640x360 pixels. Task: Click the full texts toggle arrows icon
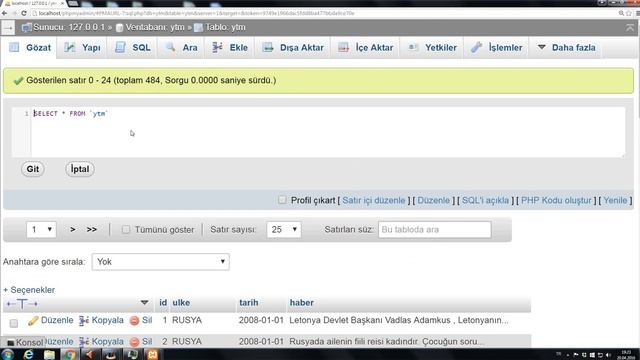(x=22, y=303)
